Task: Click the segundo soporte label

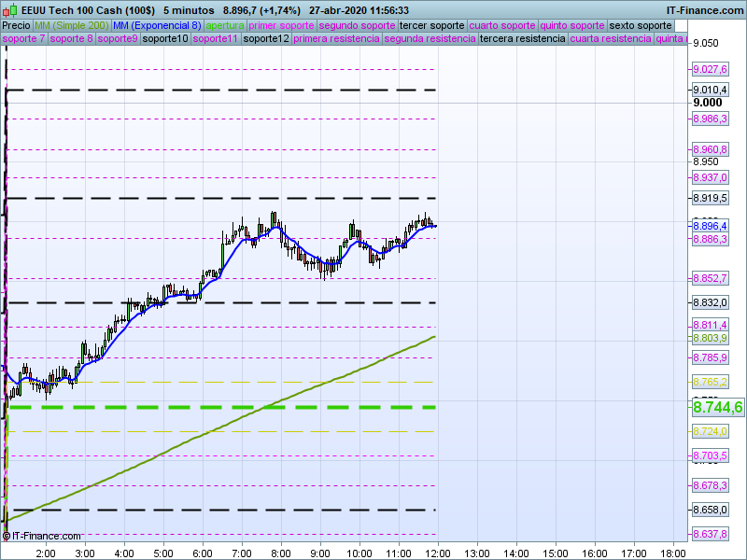Action: [357, 25]
